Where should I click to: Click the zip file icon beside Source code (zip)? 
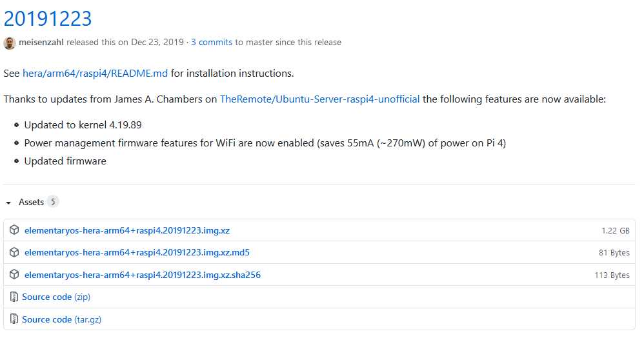point(14,297)
